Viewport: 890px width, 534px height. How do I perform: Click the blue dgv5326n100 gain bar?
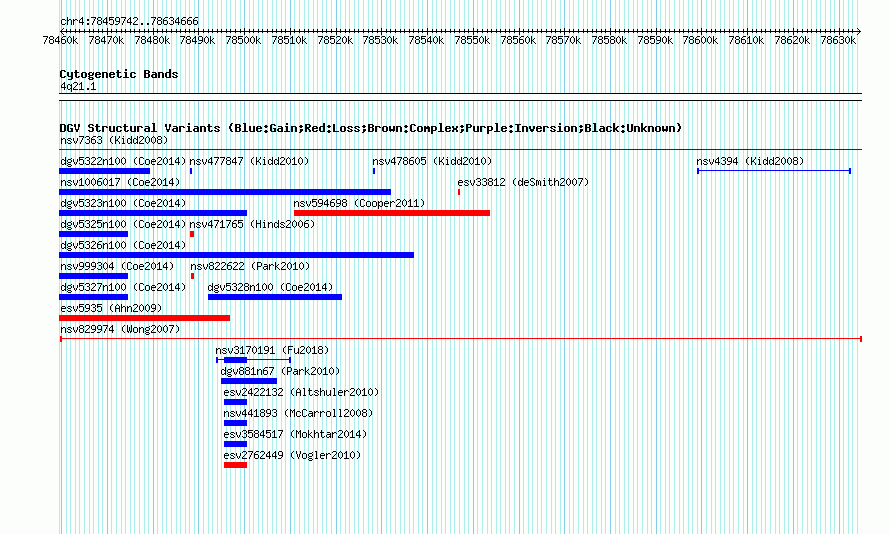pos(237,255)
